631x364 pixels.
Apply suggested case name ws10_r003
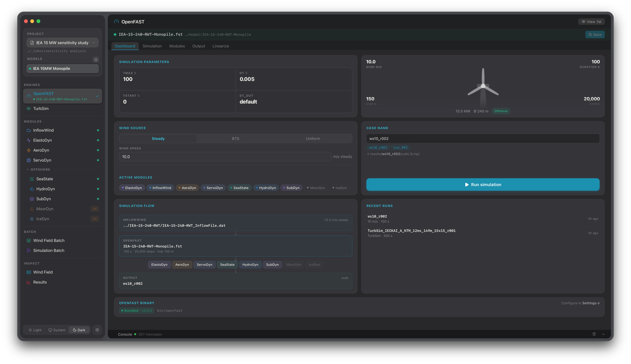click(x=378, y=148)
